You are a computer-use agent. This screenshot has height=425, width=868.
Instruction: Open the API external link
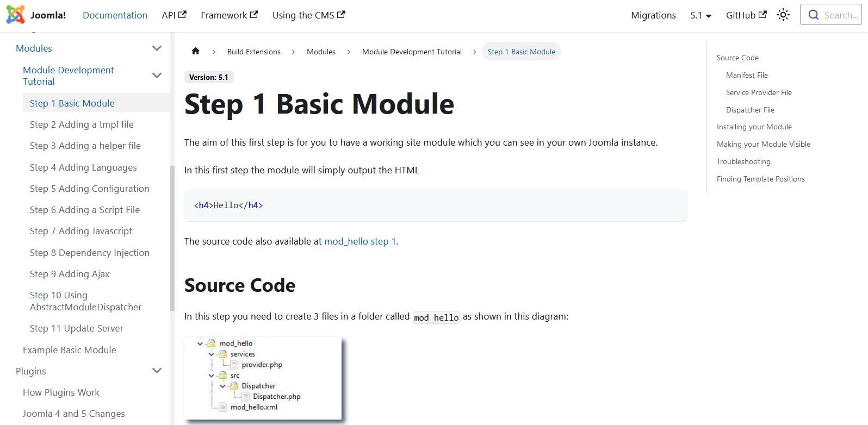pos(174,15)
